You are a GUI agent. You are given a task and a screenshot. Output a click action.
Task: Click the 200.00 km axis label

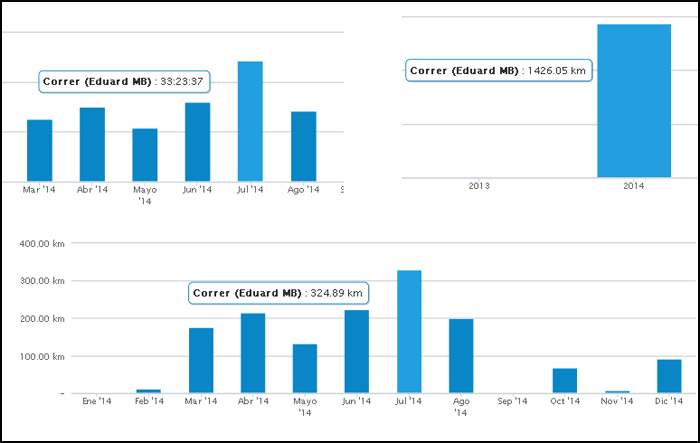[x=42, y=319]
